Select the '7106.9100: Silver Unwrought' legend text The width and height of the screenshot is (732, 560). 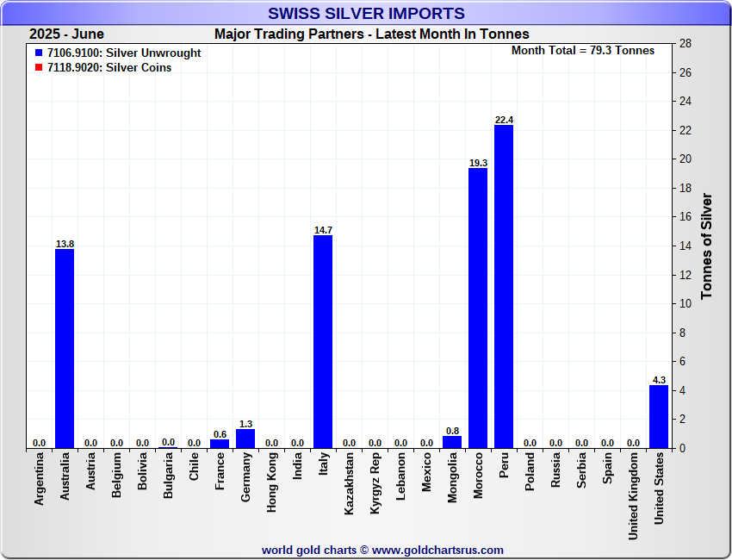click(x=124, y=53)
